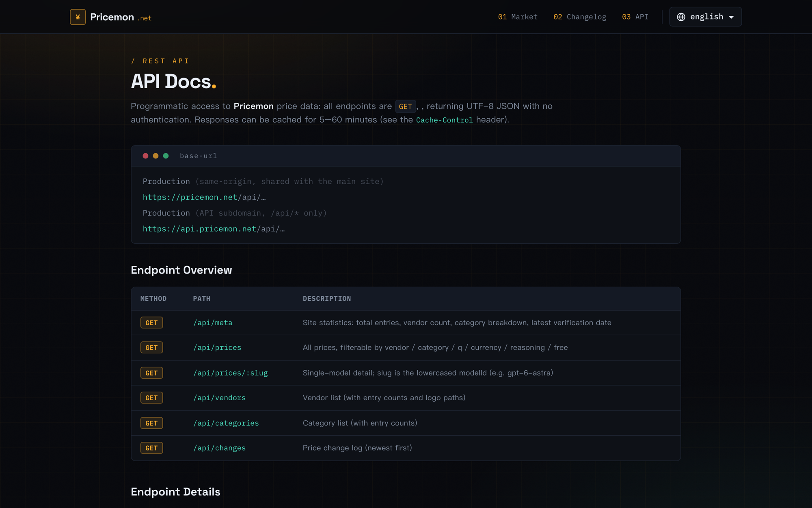Click the GET badge for /api/changes
The width and height of the screenshot is (812, 508).
[151, 448]
